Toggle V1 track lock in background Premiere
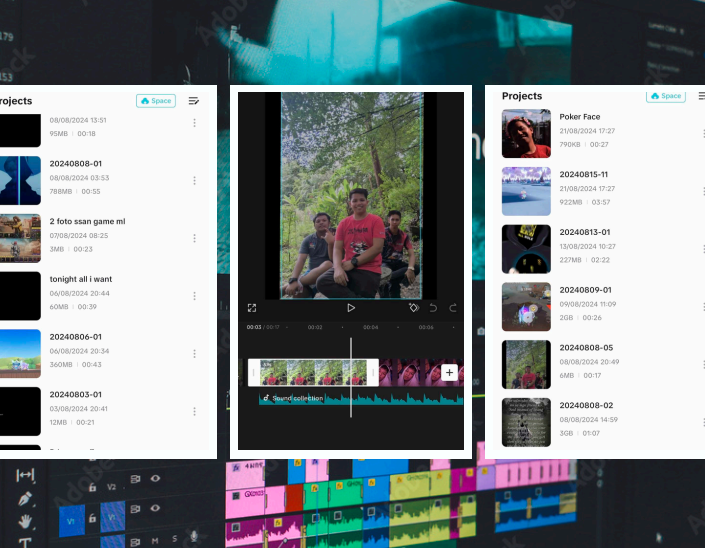 pyautogui.click(x=92, y=518)
